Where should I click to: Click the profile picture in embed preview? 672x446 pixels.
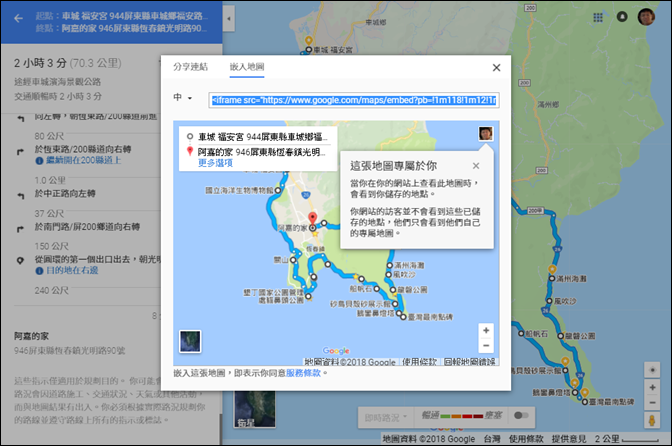[x=486, y=134]
